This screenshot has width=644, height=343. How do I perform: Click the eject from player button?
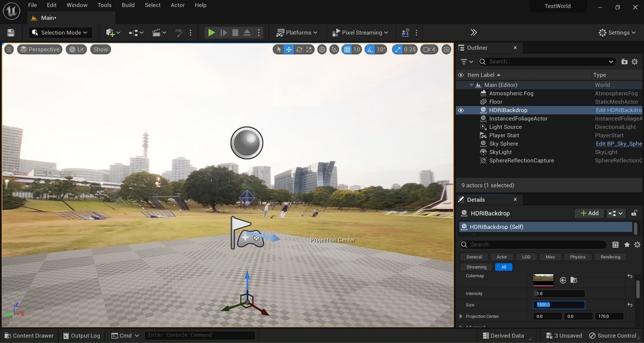(x=247, y=33)
